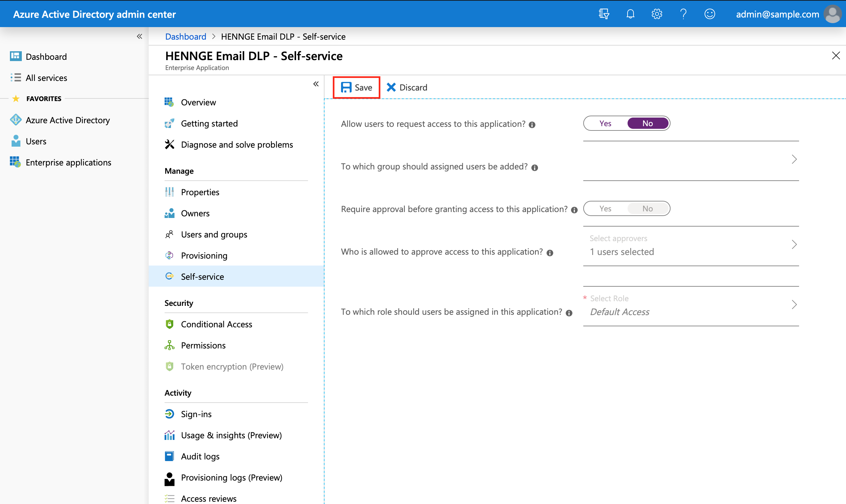Open the notifications bell

pos(630,14)
